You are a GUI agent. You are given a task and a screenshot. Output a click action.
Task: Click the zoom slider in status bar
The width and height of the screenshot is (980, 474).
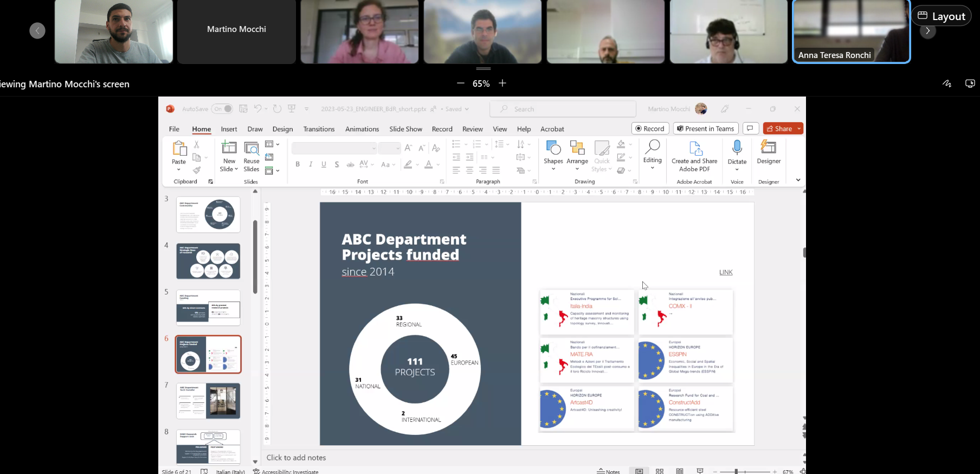tap(737, 471)
